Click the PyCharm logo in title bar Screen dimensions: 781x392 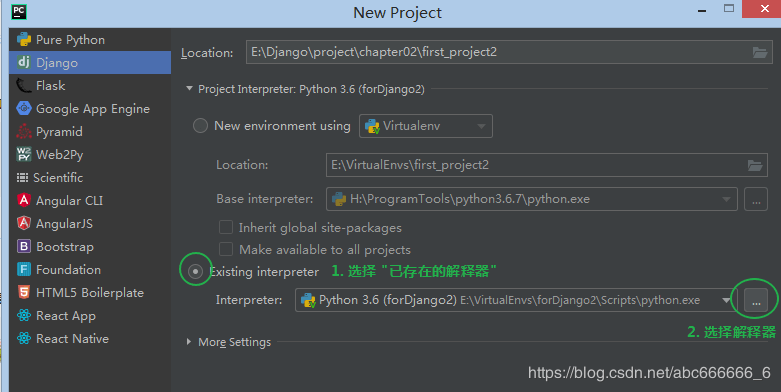point(19,11)
